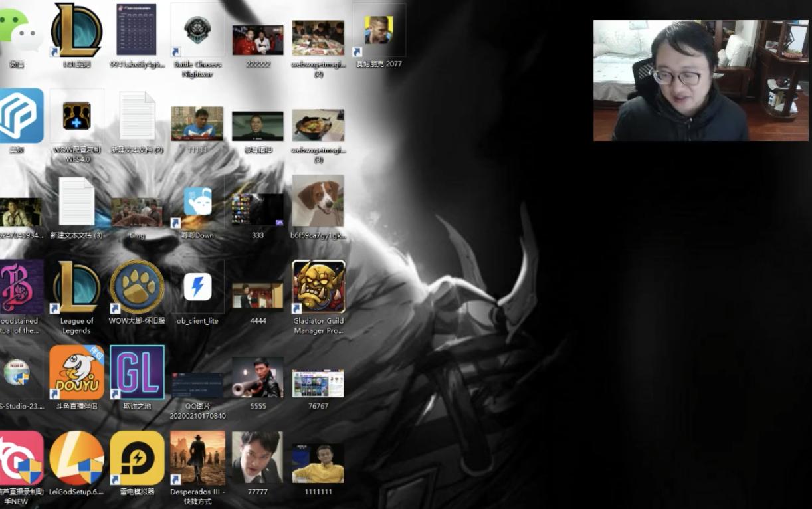Image resolution: width=812 pixels, height=509 pixels.
Task: Select the man-in-black thumbnail beside 11111
Action: click(x=258, y=126)
